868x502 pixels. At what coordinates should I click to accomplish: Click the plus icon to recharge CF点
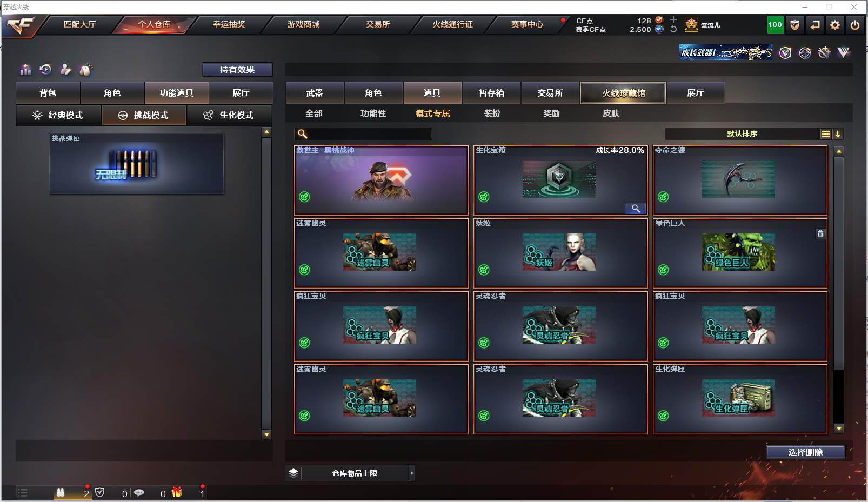pyautogui.click(x=673, y=20)
